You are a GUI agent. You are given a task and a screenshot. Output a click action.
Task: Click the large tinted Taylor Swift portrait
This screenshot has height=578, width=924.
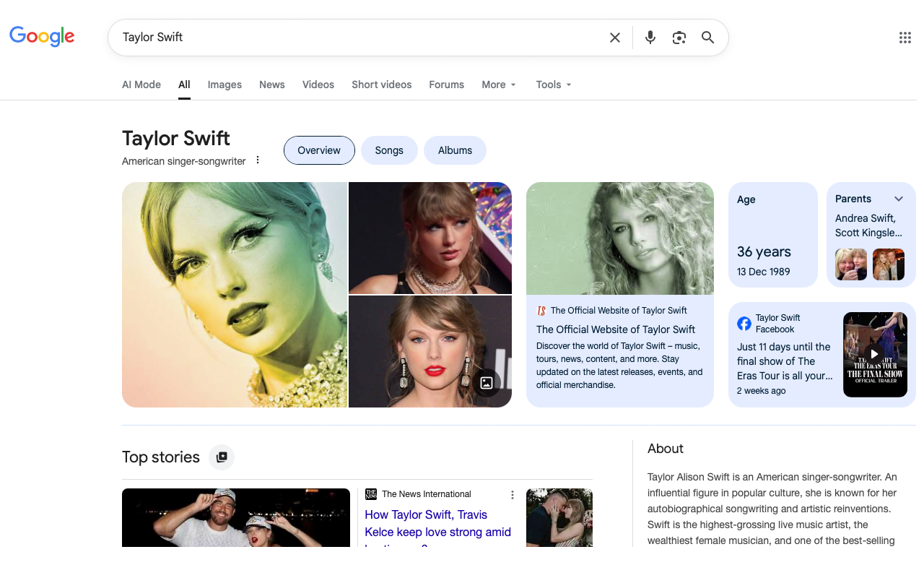[235, 295]
